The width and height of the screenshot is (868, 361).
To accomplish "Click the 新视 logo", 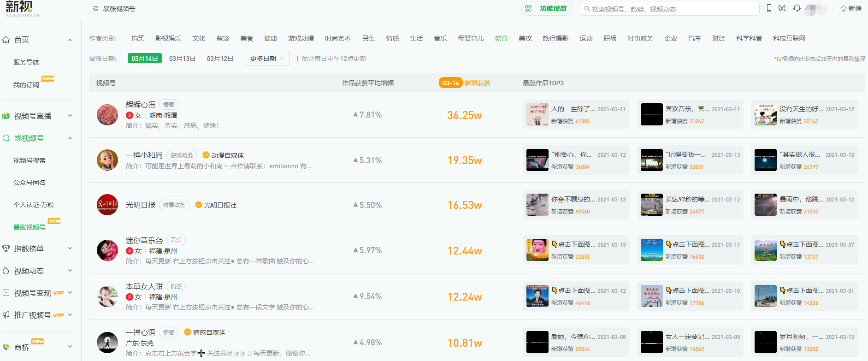I will click(x=21, y=8).
